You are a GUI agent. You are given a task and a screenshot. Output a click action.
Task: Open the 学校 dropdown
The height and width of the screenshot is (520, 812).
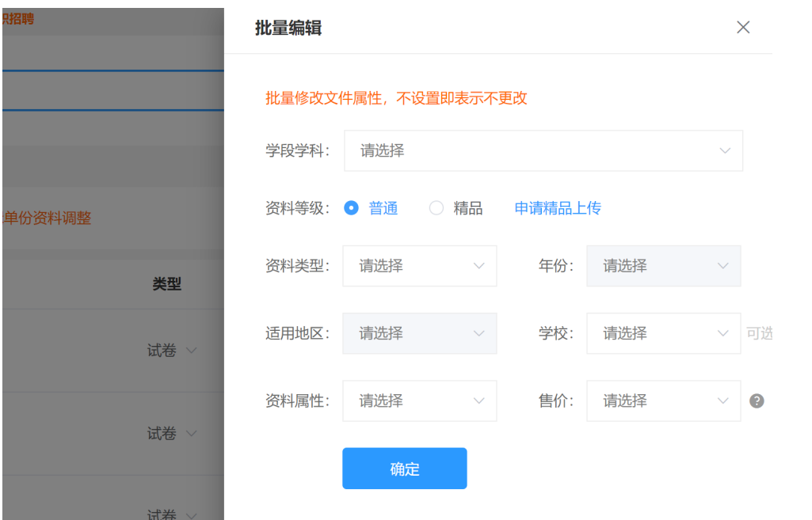[x=663, y=333]
